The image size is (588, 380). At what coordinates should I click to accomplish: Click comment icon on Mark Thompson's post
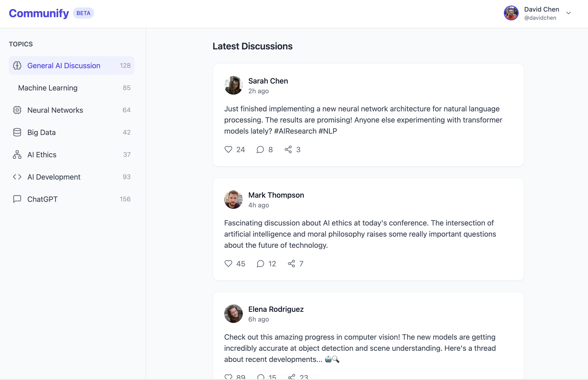click(x=260, y=264)
